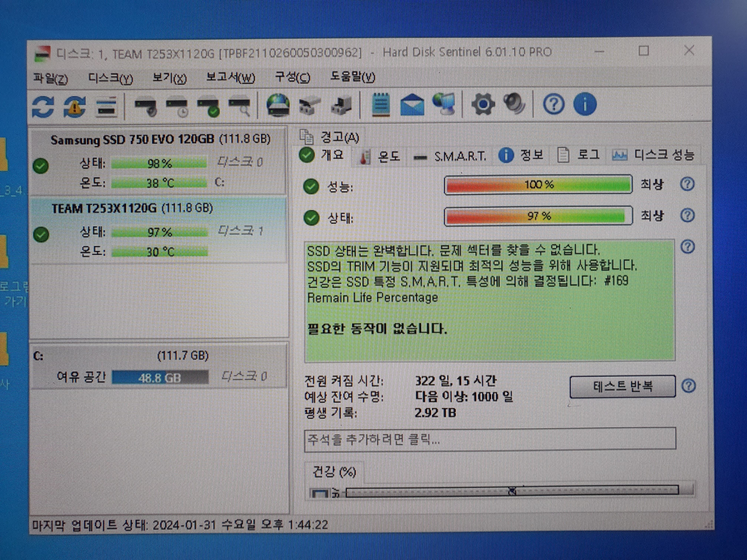This screenshot has width=747, height=560.
Task: Click the help icon beside 상태 97% bar
Action: click(x=688, y=215)
